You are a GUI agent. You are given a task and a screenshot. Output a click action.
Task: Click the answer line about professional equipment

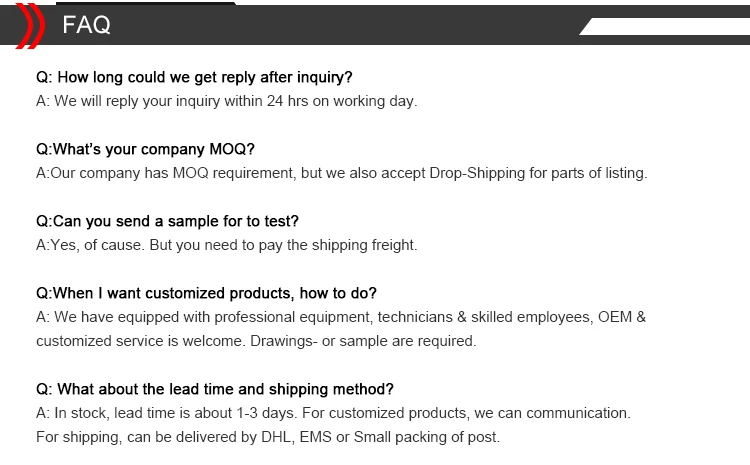tap(341, 317)
